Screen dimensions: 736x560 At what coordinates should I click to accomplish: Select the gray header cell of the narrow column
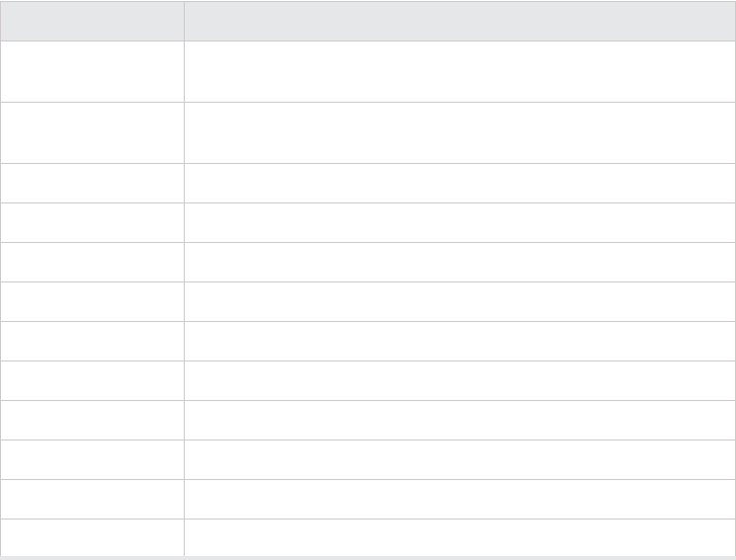coord(93,21)
